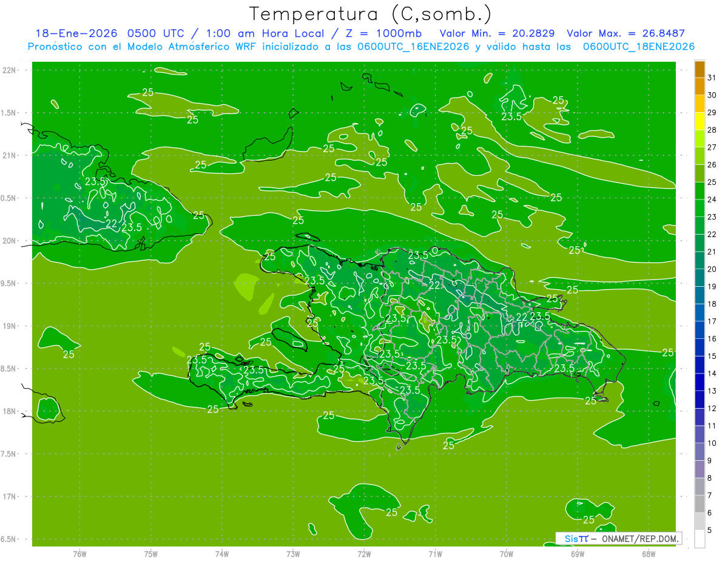Click the "70W" longitude axis label

point(507,554)
